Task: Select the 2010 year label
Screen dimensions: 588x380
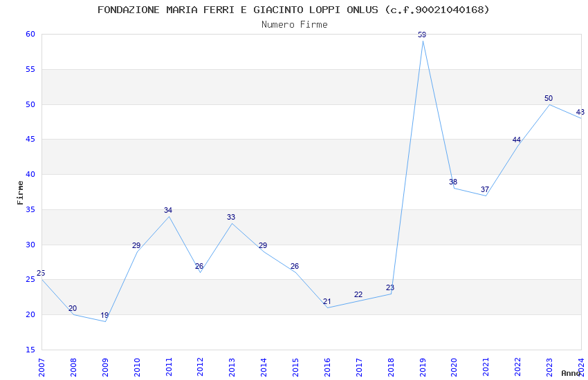Action: (x=137, y=368)
